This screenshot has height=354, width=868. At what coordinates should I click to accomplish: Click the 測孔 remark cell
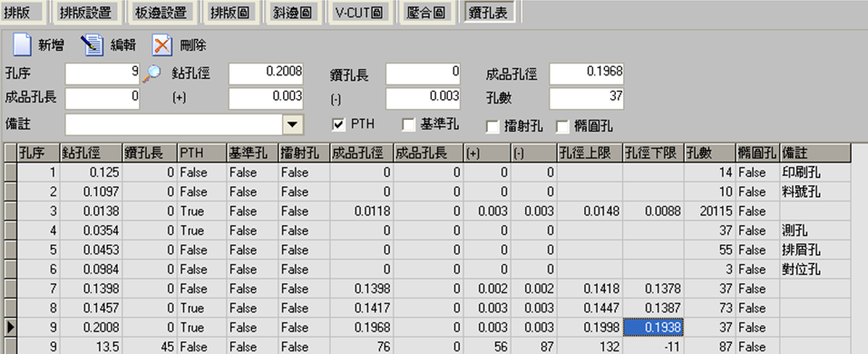814,231
